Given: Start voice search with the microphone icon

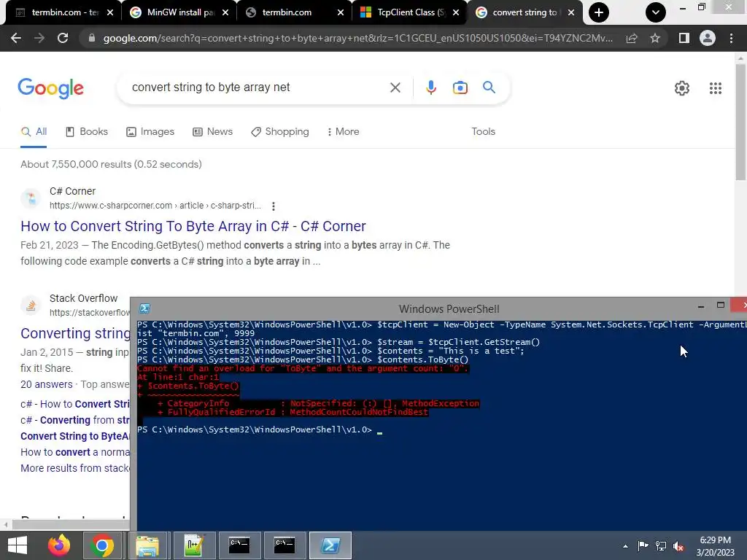Looking at the screenshot, I should [430, 87].
